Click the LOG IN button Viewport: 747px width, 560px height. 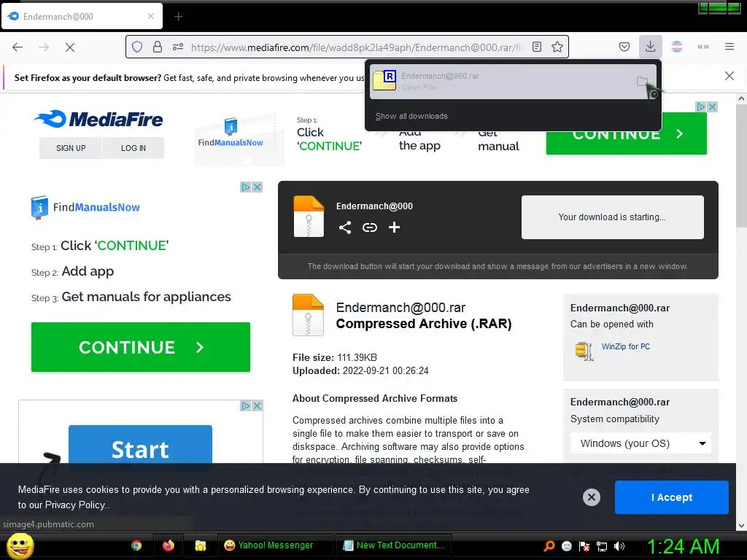133,148
